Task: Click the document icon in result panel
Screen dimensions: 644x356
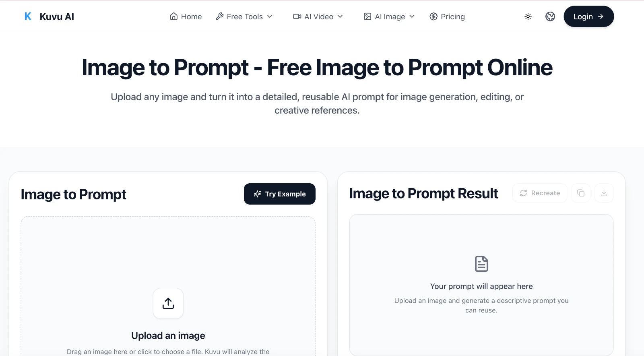Action: (481, 264)
